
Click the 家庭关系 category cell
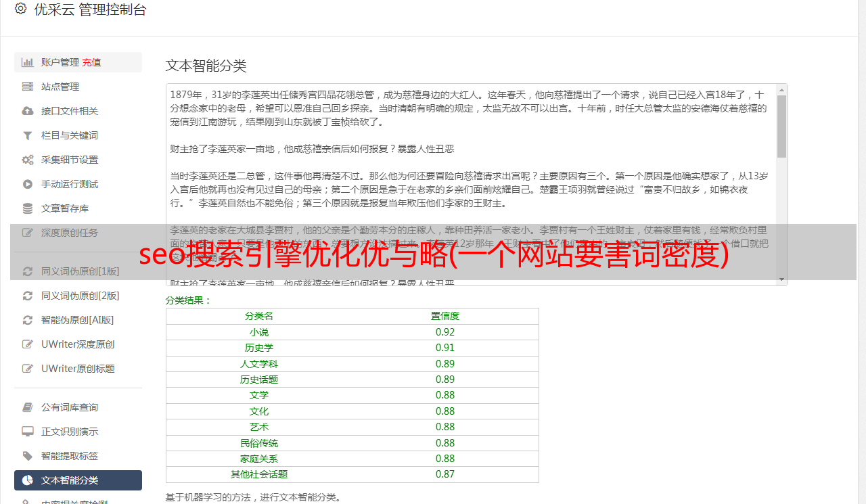click(259, 459)
